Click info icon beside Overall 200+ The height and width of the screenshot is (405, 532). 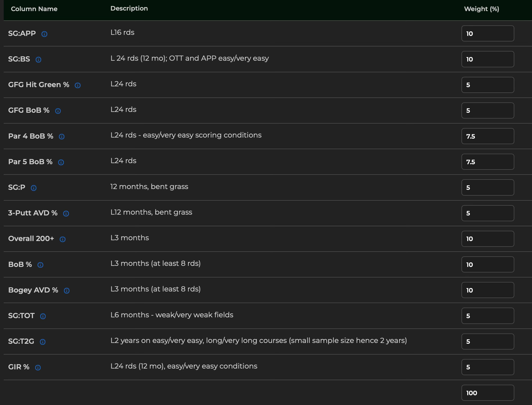coord(63,239)
